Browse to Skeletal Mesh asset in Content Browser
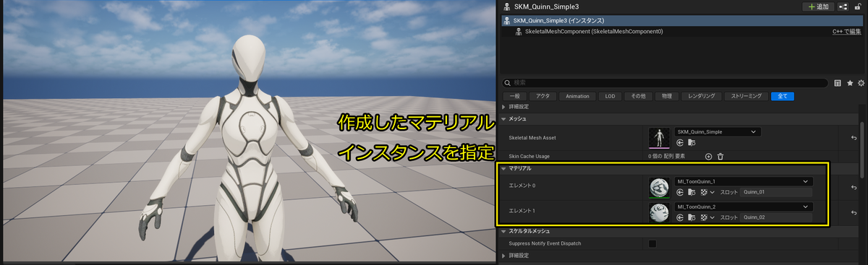 pyautogui.click(x=692, y=144)
